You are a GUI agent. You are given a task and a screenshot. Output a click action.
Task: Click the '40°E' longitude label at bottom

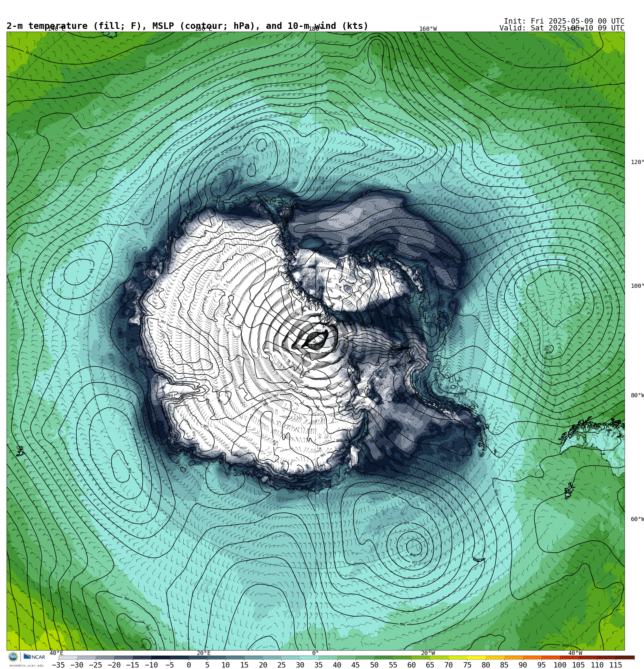[56, 653]
